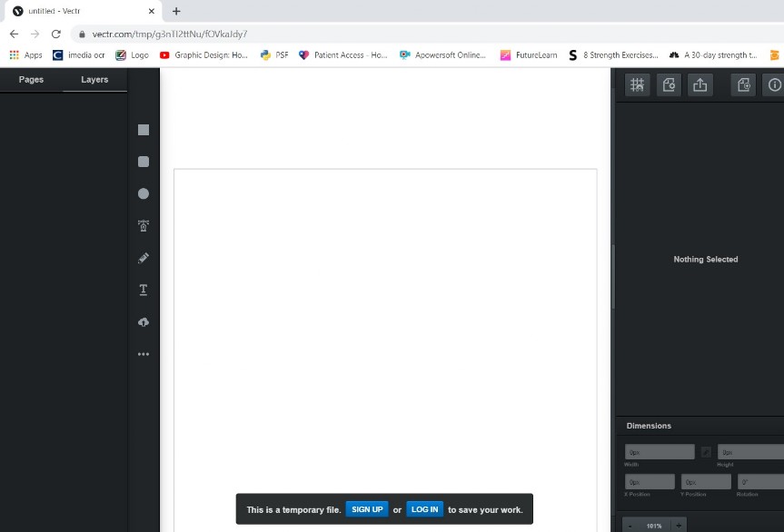
Task: Click the Export share icon
Action: [700, 85]
